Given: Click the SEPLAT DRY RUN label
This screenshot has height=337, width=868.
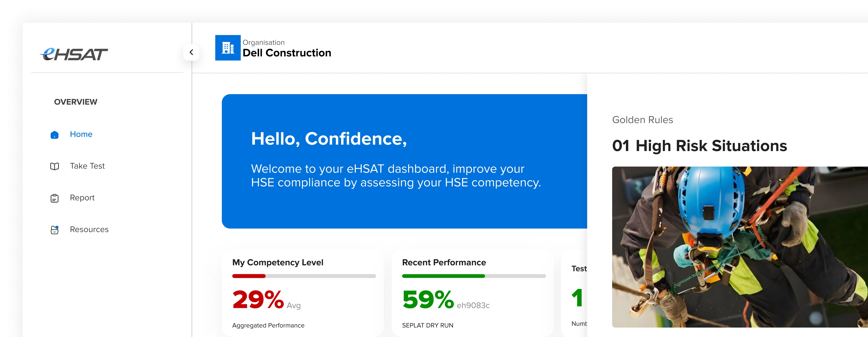Looking at the screenshot, I should pos(428,325).
